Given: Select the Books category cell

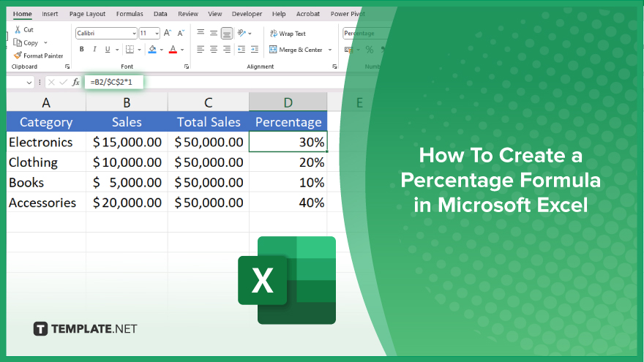Looking at the screenshot, I should 46,182.
